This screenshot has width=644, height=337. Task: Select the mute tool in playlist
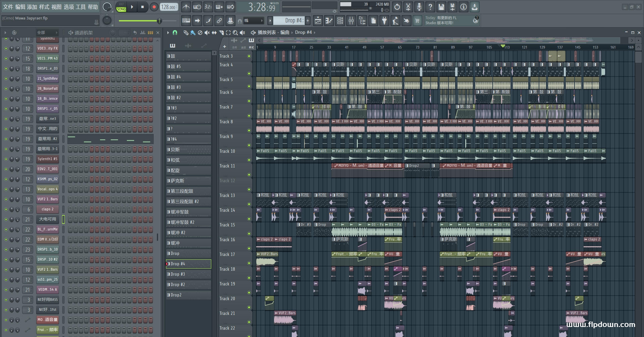(207, 32)
